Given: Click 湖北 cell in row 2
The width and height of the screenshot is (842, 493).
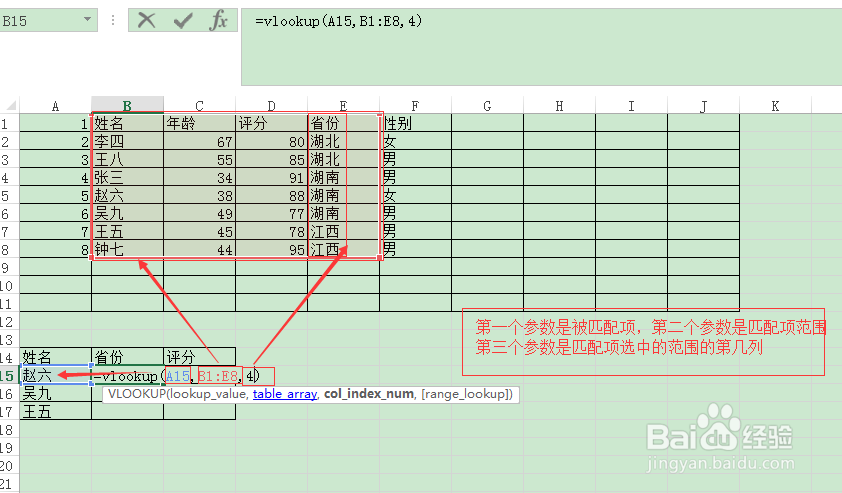Looking at the screenshot, I should point(343,141).
